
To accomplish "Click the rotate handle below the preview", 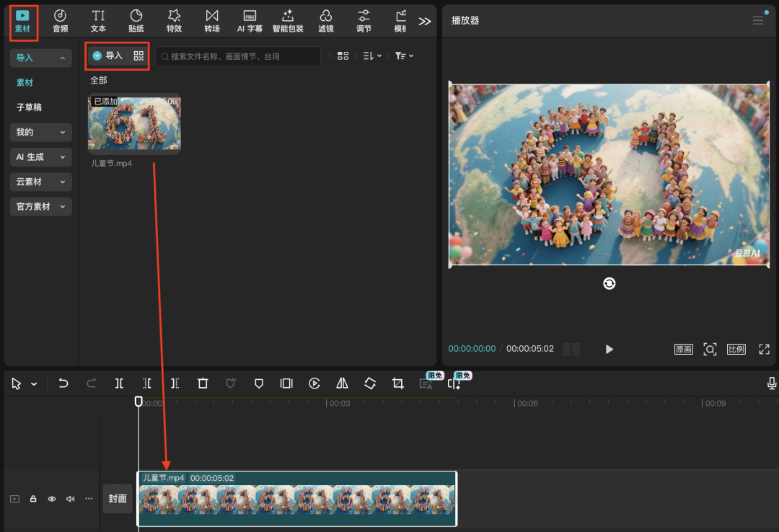I will click(609, 283).
